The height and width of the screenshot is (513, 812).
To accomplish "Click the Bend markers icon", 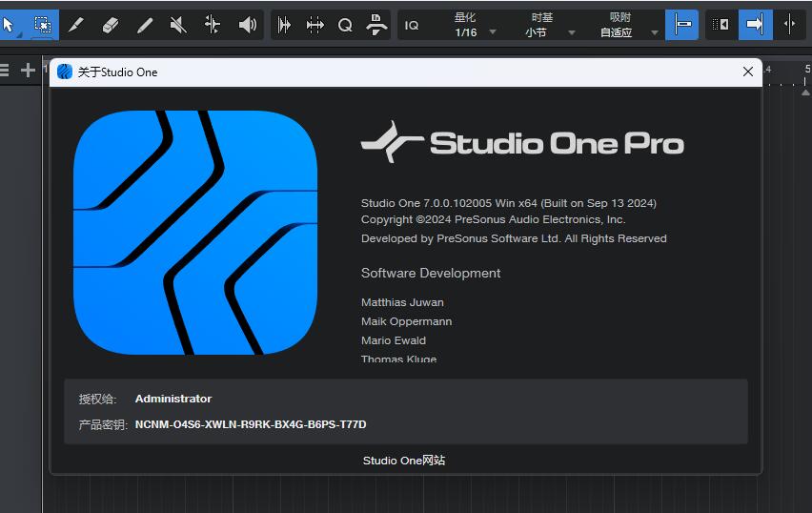I will tap(315, 25).
